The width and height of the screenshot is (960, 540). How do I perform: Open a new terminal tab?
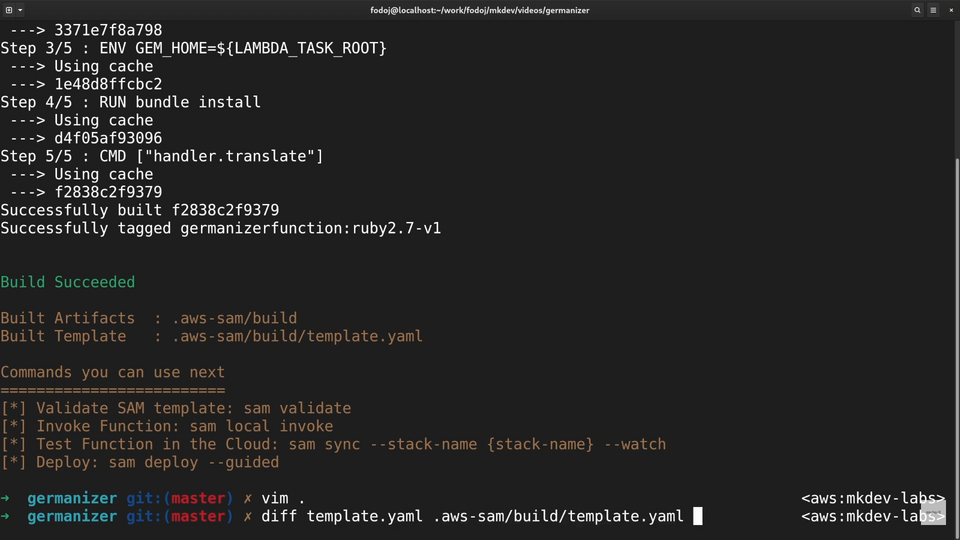pos(9,10)
